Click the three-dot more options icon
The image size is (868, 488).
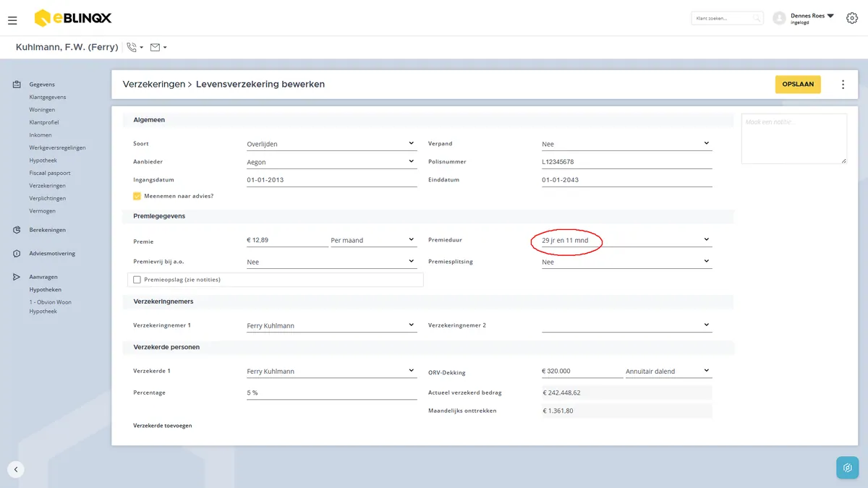tap(843, 85)
